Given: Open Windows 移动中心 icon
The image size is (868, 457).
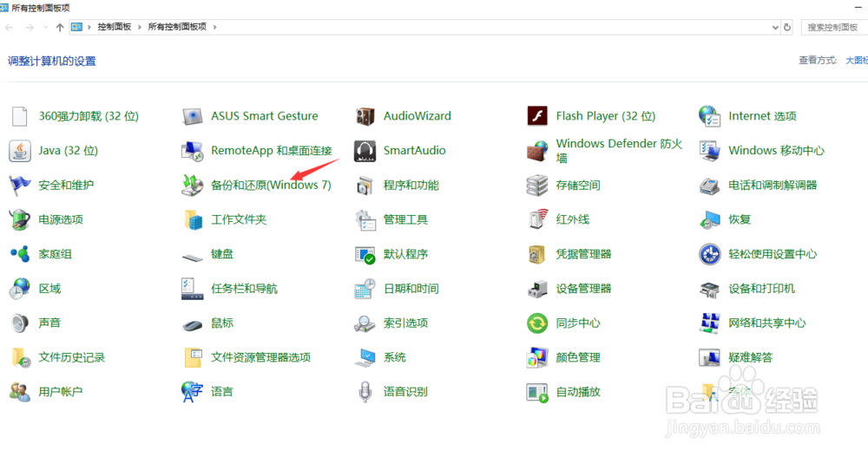Looking at the screenshot, I should click(x=710, y=151).
